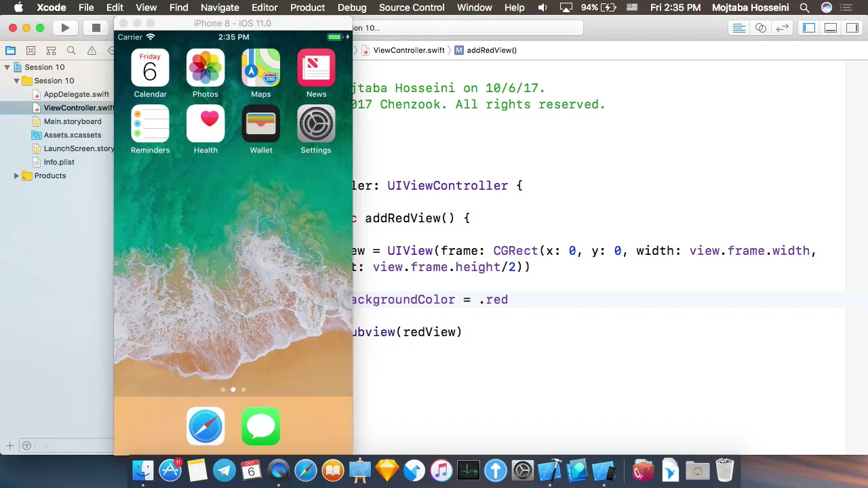868x488 pixels.
Task: Switch to the Assistant editor
Action: coord(761,28)
